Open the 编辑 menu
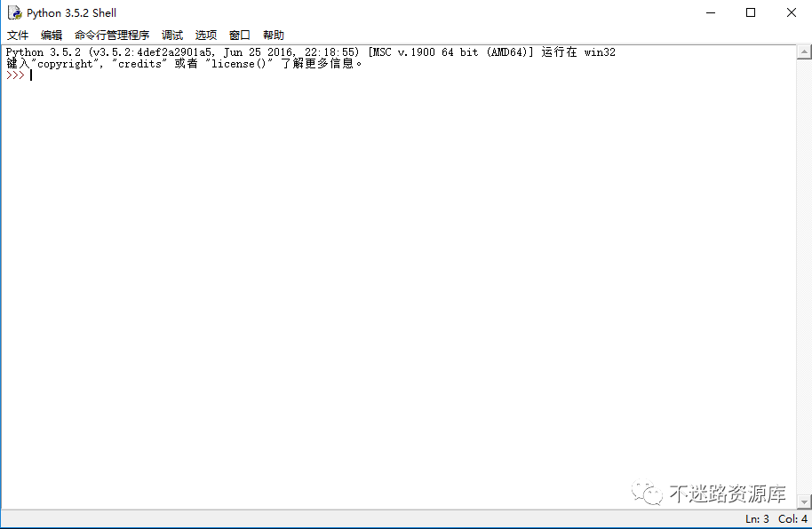 (52, 36)
